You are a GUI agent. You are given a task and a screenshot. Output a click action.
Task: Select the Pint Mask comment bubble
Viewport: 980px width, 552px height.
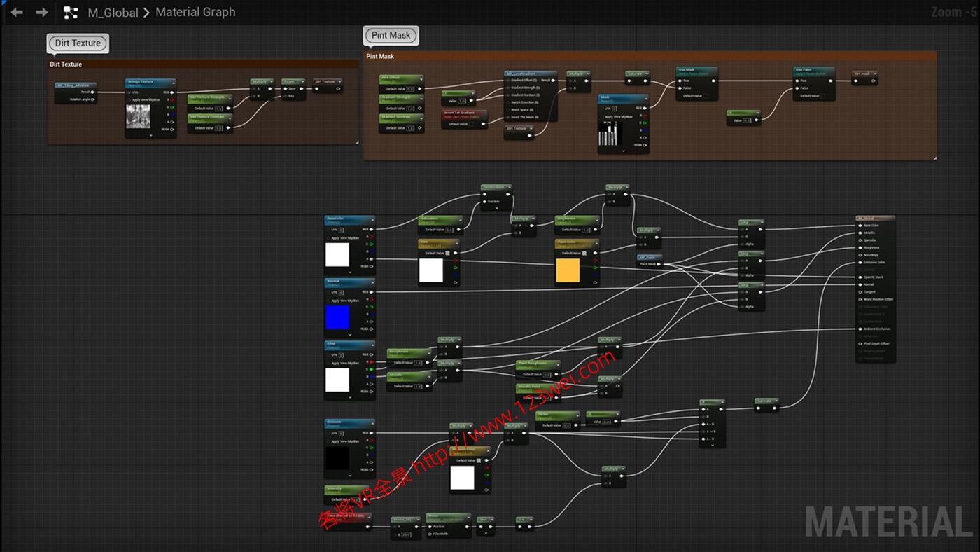(391, 35)
